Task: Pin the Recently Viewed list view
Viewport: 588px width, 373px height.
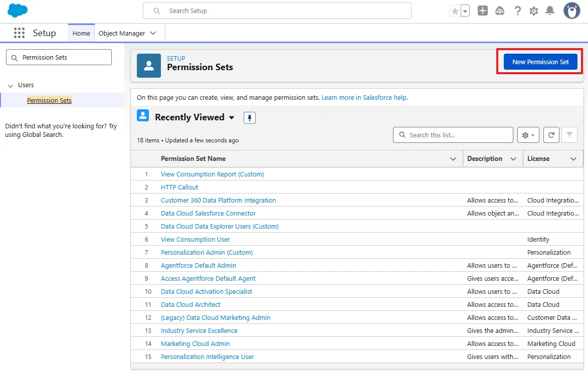Action: tap(249, 118)
